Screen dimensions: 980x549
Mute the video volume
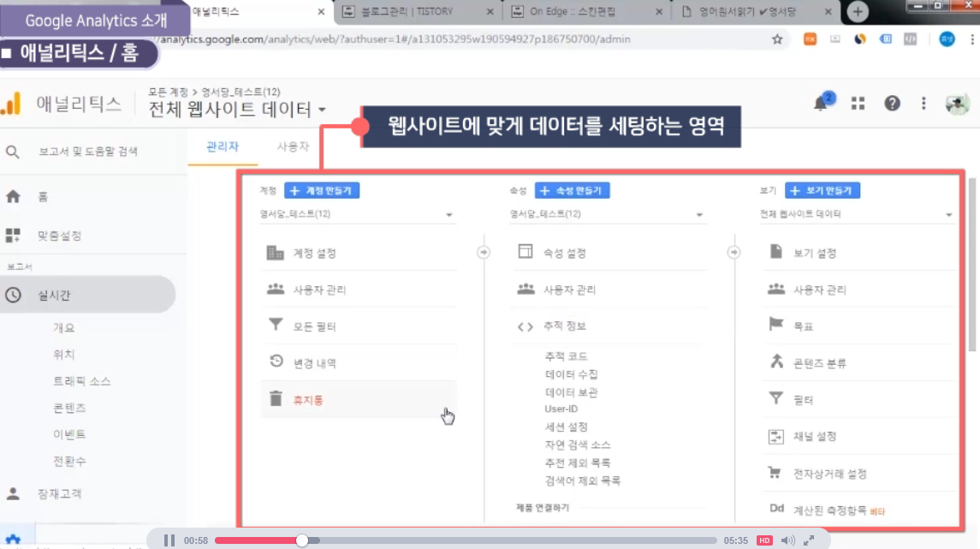787,540
